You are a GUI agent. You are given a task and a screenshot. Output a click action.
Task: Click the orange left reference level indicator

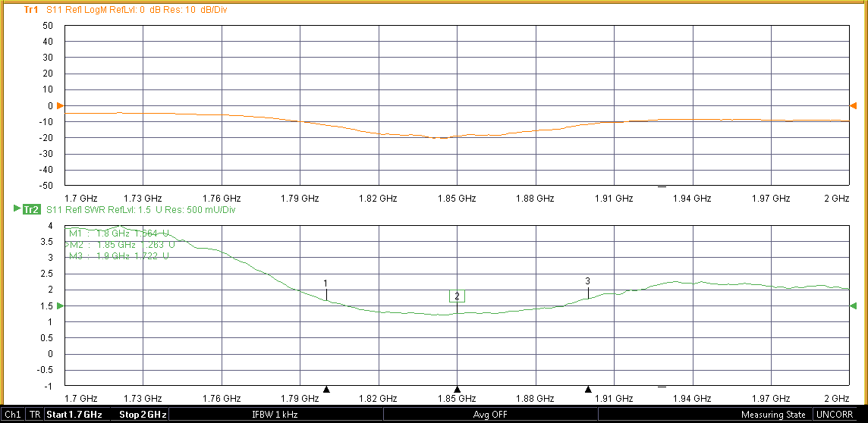(x=61, y=105)
